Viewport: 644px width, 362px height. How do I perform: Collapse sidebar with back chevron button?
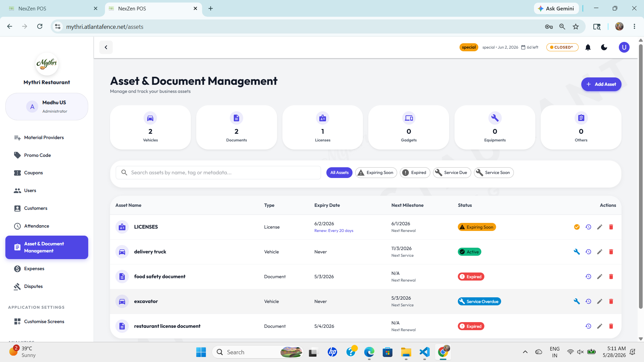click(x=106, y=47)
